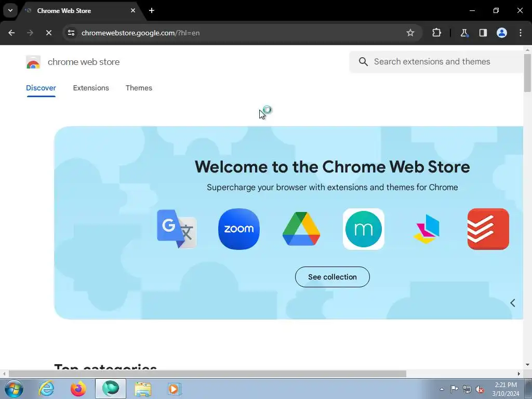This screenshot has width=532, height=399.
Task: Switch to the Extensions tab
Action: 91,88
